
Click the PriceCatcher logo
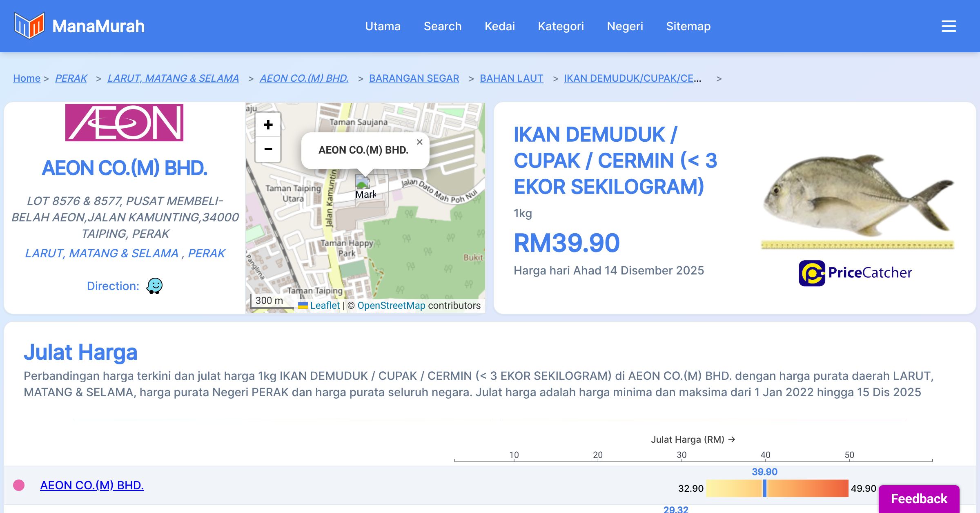click(x=855, y=273)
